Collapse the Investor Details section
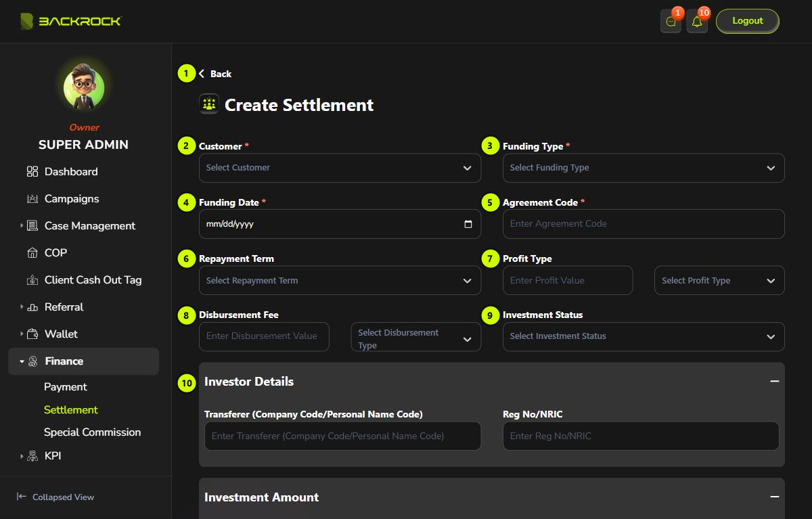 pyautogui.click(x=775, y=382)
